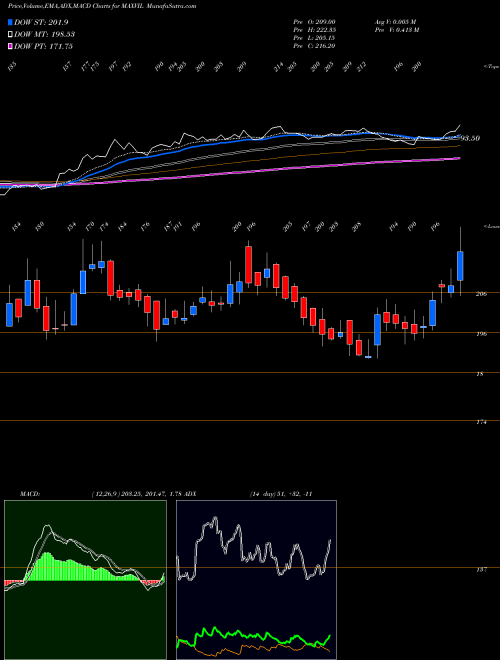Click the latest blue candlestick at right edge
Image resolution: width=500 pixels, height=660 pixels.
pyautogui.click(x=460, y=266)
